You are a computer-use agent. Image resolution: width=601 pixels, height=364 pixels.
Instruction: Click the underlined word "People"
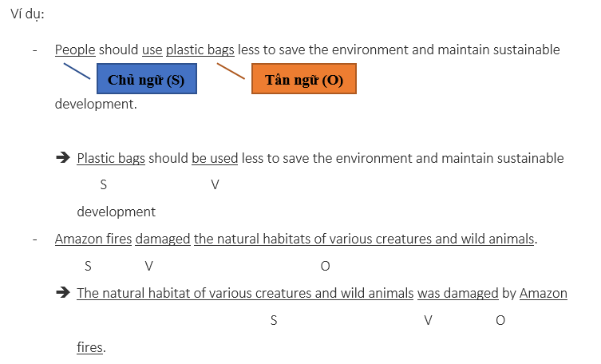[x=75, y=49]
